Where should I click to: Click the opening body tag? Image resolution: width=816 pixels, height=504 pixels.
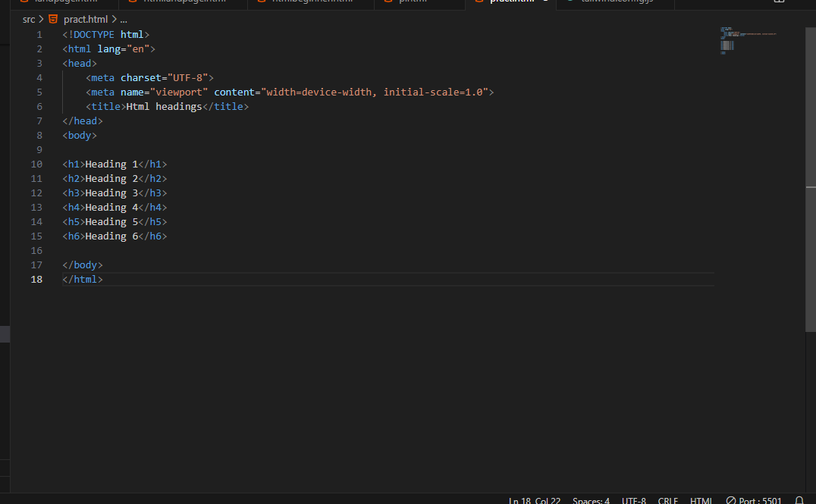tap(80, 135)
